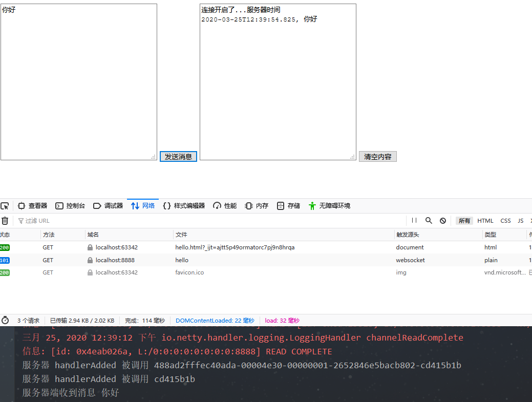532x402 pixels.
Task: Click the img initiator cell
Action: tap(401, 272)
